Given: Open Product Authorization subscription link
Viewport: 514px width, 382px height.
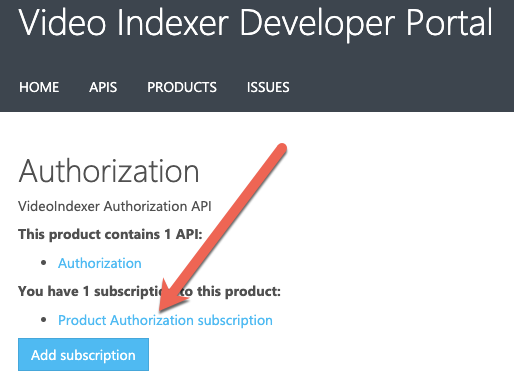Looking at the screenshot, I should pyautogui.click(x=165, y=320).
